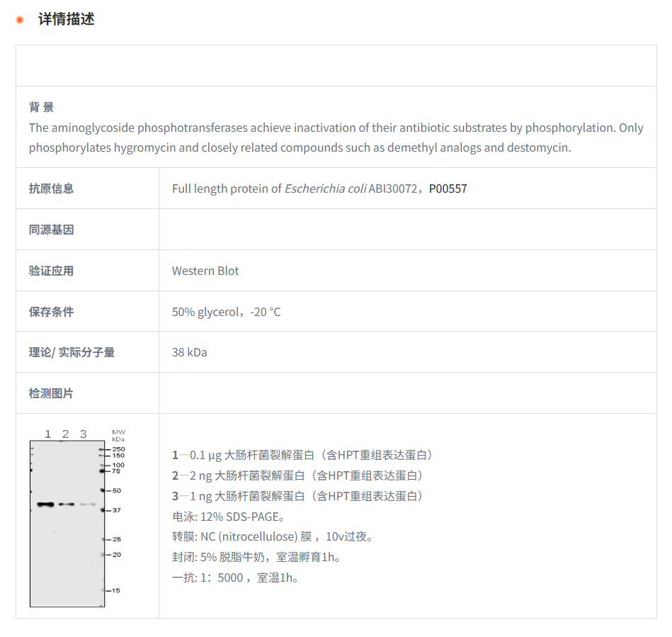Select the 背景 section header
This screenshot has width=672, height=637.
point(39,107)
